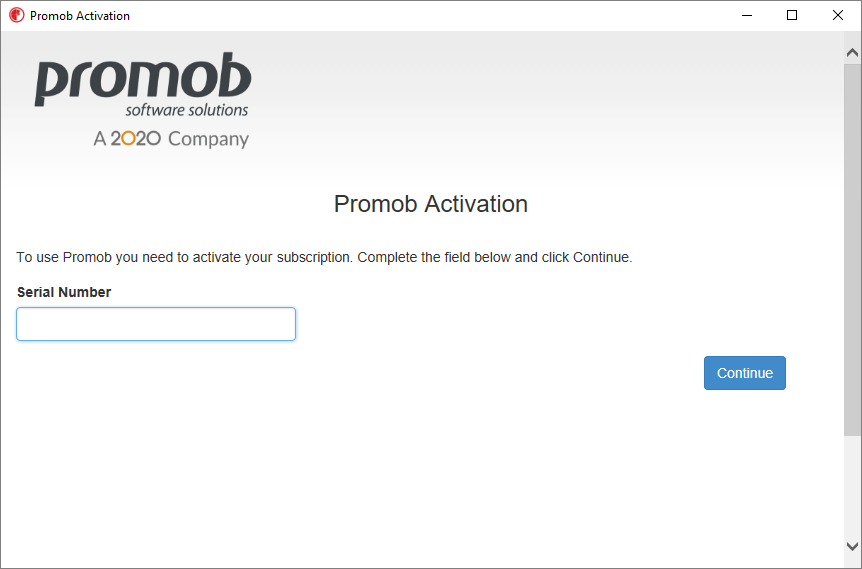Maximize the Promob Activation window
862x569 pixels.
point(792,15)
